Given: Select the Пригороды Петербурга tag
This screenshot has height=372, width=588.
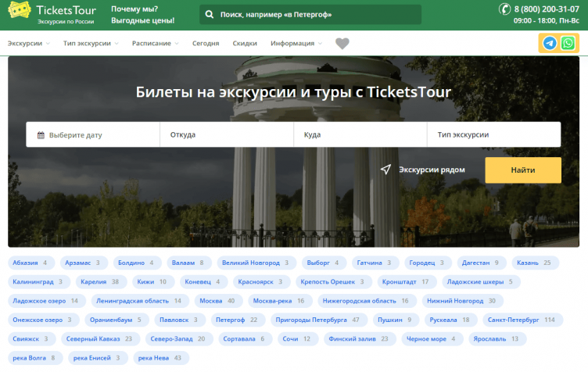Looking at the screenshot, I should pyautogui.click(x=319, y=320).
